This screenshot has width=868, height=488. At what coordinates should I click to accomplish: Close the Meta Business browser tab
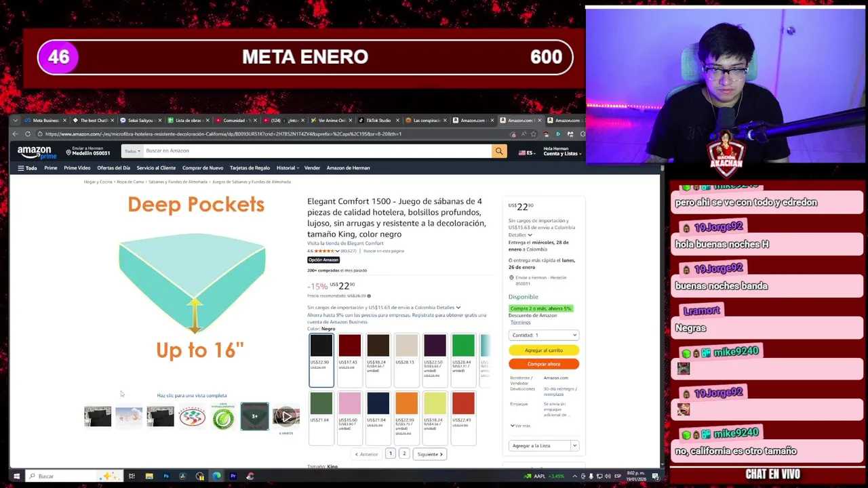click(64, 121)
